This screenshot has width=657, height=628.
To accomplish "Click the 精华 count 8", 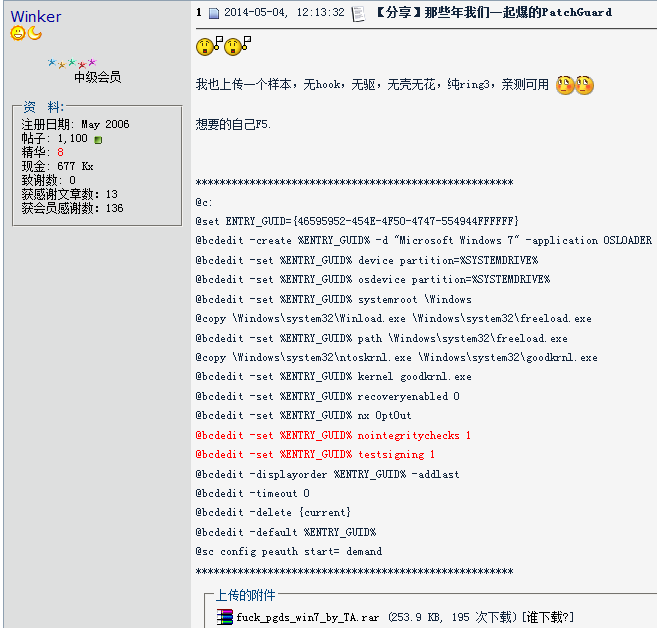I will pyautogui.click(x=60, y=152).
